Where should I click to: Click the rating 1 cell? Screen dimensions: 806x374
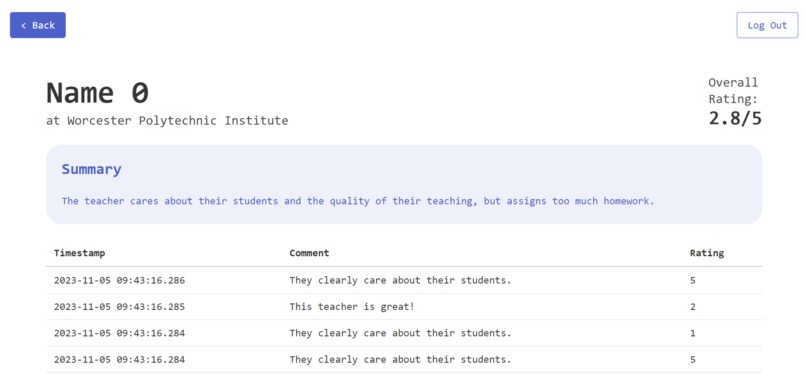[693, 333]
